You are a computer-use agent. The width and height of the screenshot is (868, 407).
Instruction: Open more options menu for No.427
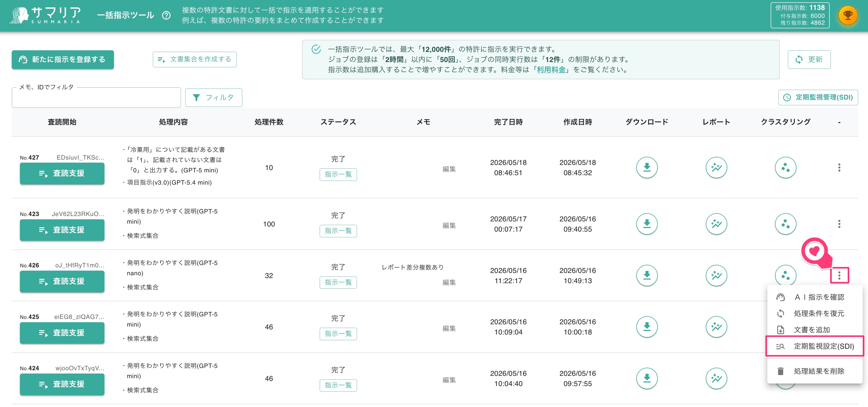tap(839, 167)
